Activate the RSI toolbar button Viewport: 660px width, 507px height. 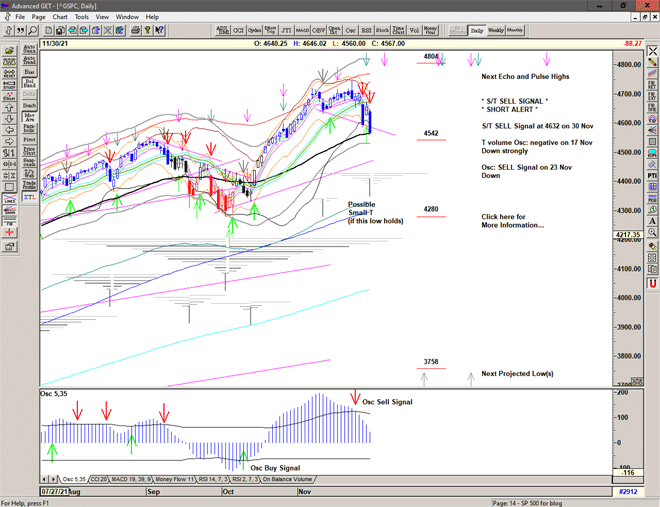(x=365, y=31)
